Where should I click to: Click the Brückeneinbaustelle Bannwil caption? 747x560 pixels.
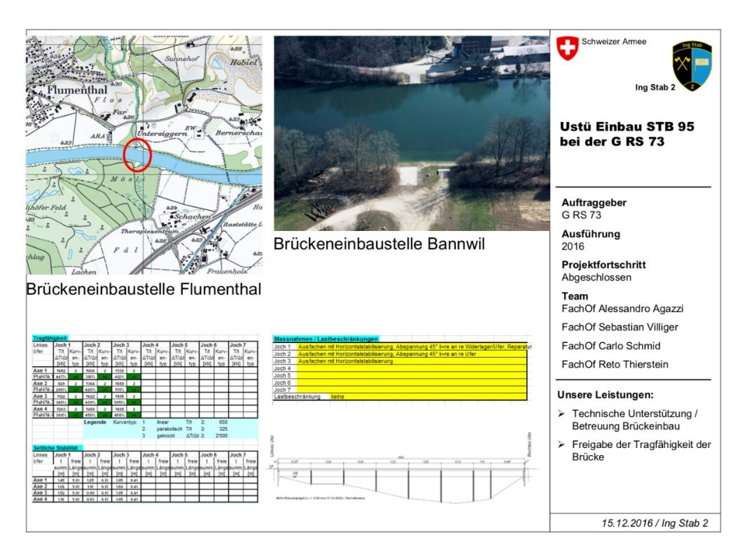click(379, 244)
